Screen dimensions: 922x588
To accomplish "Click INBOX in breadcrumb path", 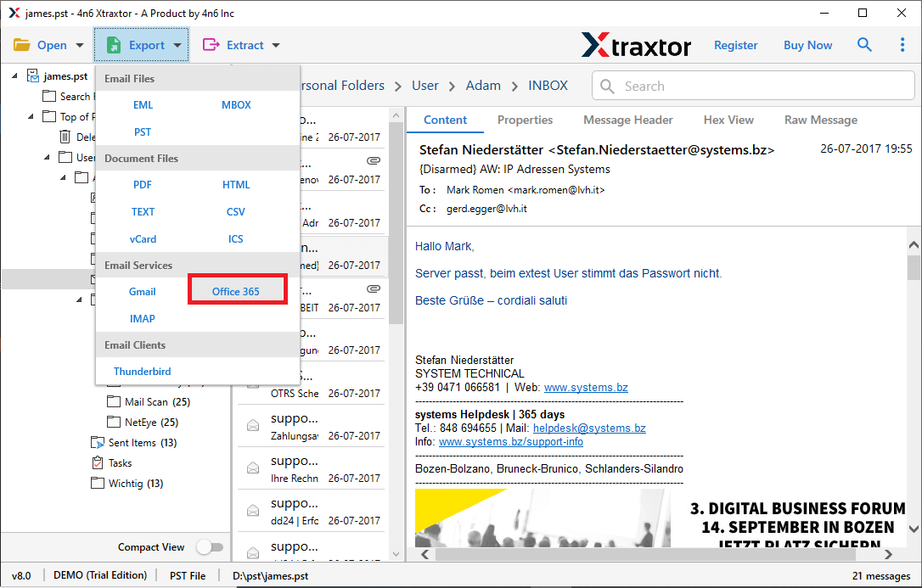I will point(548,86).
